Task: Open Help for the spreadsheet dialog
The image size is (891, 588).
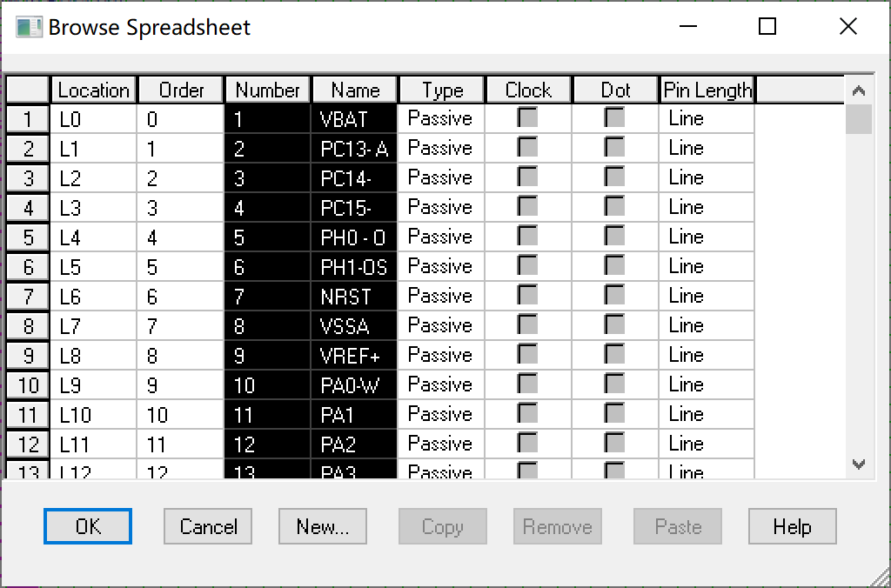Action: point(792,526)
